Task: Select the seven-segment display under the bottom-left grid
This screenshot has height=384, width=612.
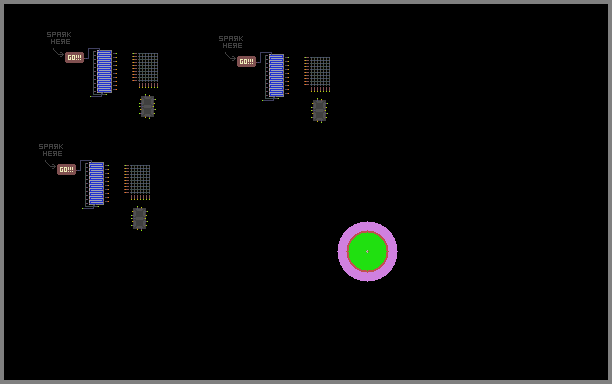Action: (x=139, y=219)
